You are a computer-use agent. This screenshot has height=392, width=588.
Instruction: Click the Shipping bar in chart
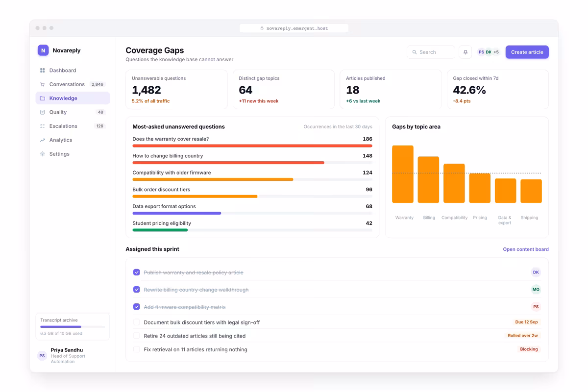(531, 191)
